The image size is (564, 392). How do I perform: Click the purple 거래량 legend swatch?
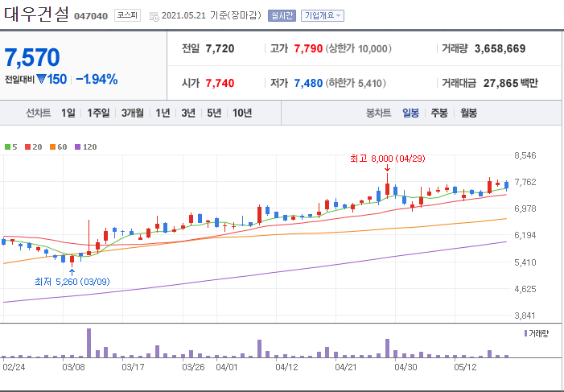[x=526, y=333]
